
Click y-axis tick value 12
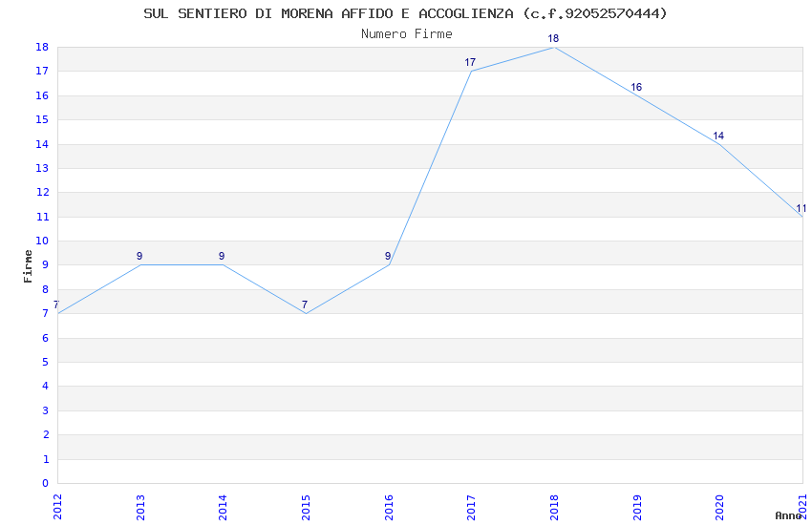pos(42,193)
